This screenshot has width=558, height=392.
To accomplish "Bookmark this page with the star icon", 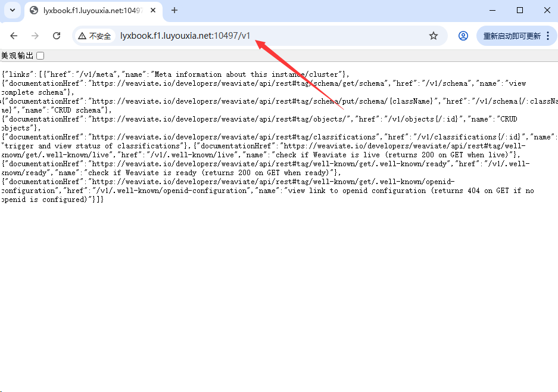I will (433, 36).
